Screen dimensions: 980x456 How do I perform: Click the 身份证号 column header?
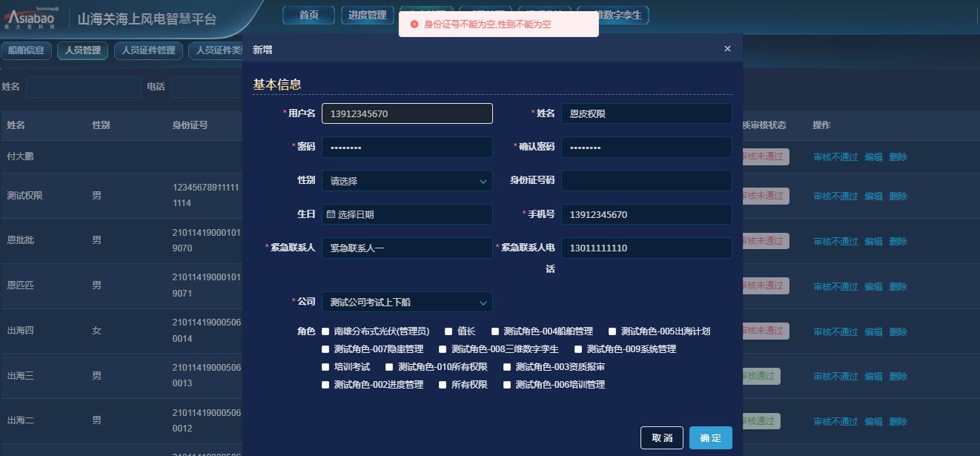[190, 125]
